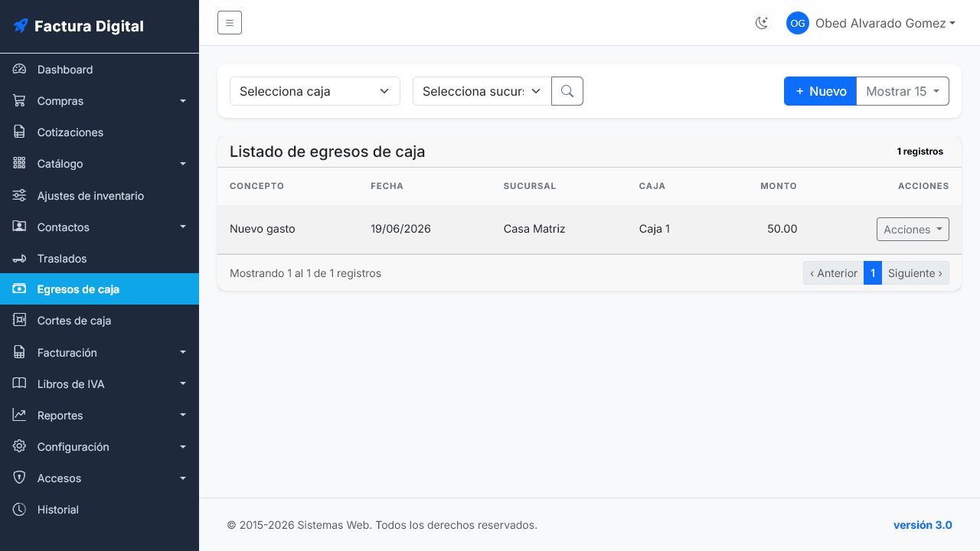
Task: Click the CONCEPTO column header
Action: (256, 186)
